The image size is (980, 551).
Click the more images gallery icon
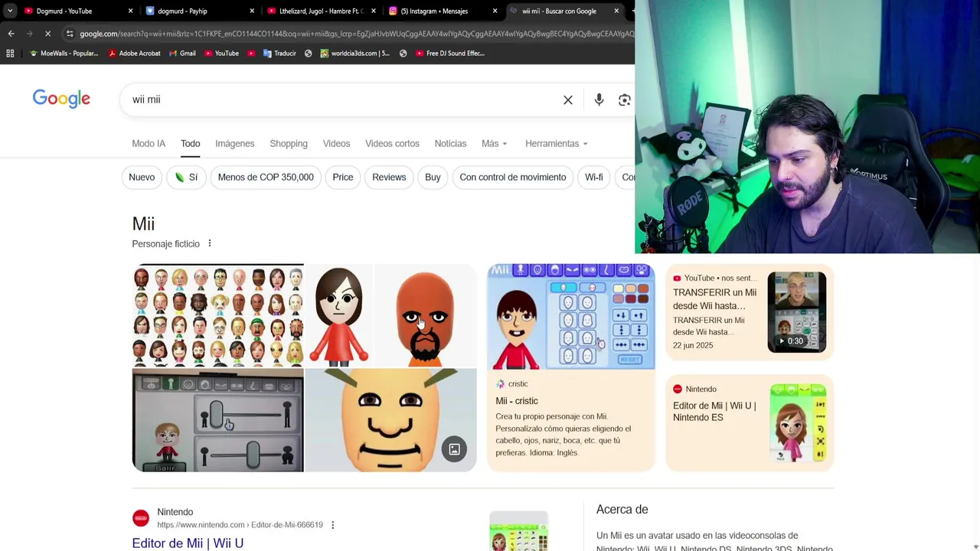pos(454,449)
